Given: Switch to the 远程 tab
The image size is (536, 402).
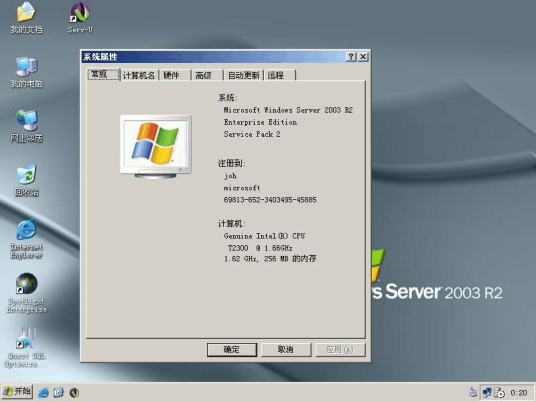Looking at the screenshot, I should tap(280, 75).
